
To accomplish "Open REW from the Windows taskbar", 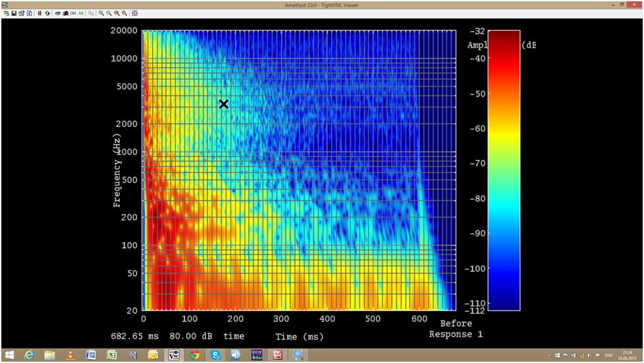I will (x=257, y=355).
